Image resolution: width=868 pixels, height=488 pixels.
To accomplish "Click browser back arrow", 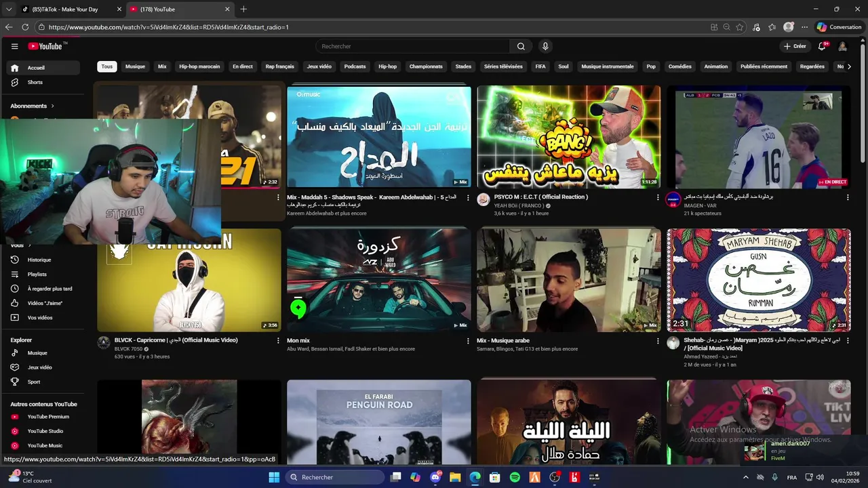I will [9, 27].
